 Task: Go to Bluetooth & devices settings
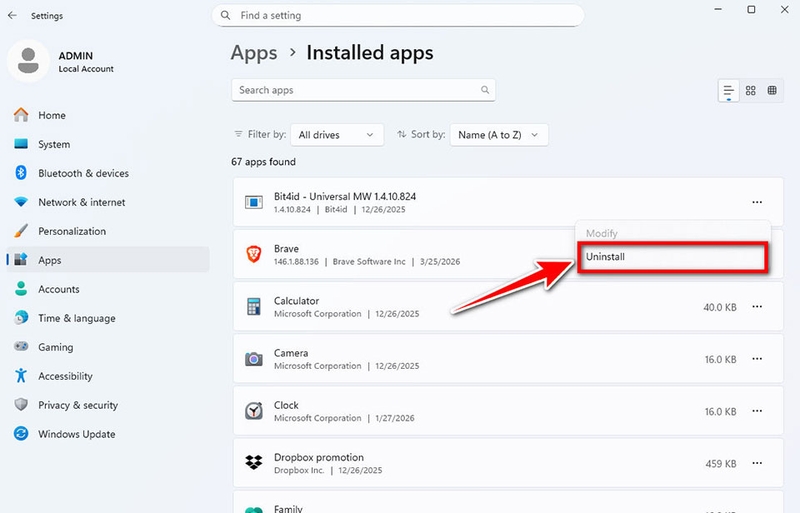(x=108, y=173)
